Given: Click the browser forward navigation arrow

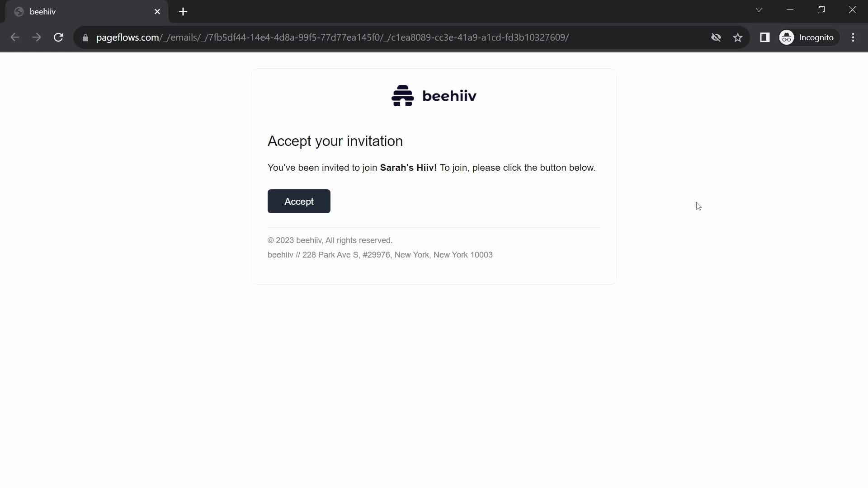Looking at the screenshot, I should click(37, 38).
